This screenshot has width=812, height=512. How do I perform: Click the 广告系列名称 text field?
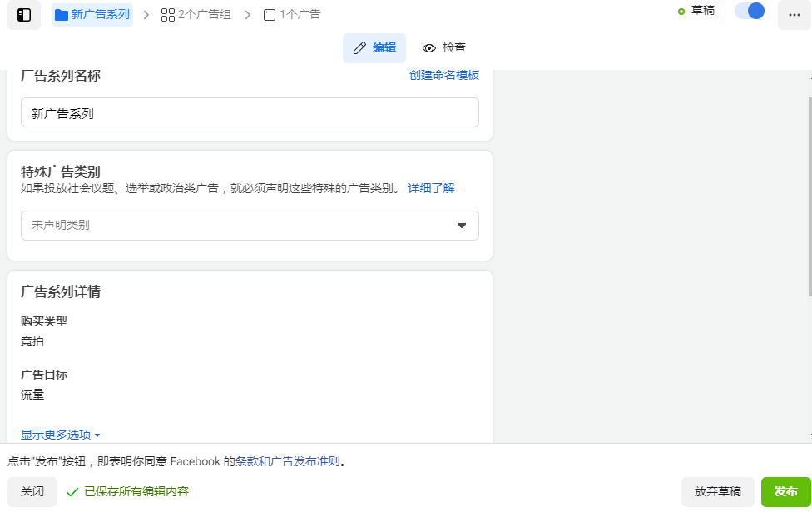point(250,113)
